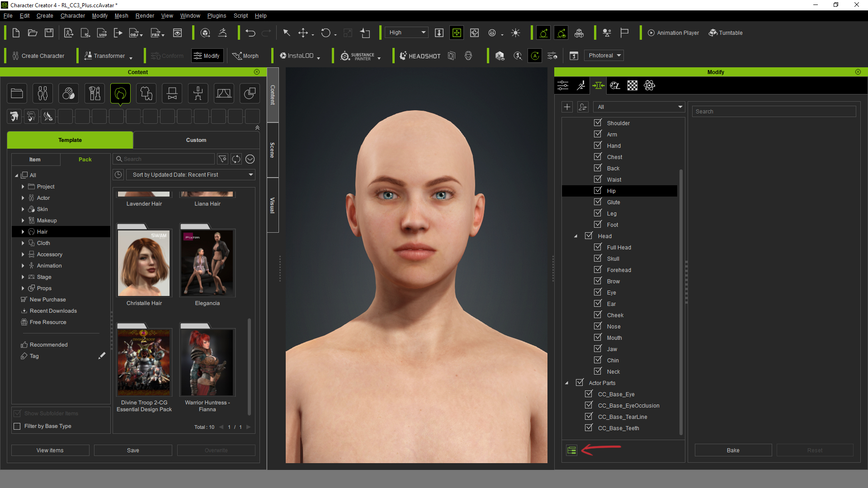Open the High quality dropdown
The height and width of the screenshot is (488, 868).
tap(407, 33)
